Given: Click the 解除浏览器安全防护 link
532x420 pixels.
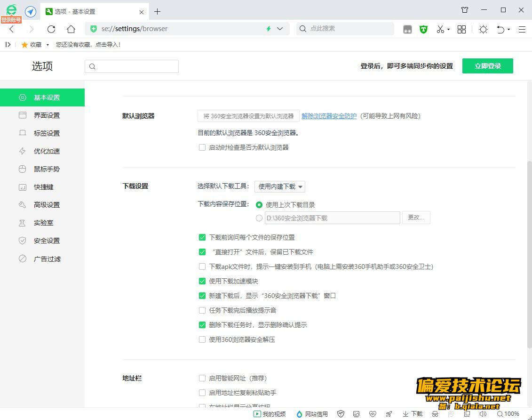Looking at the screenshot, I should (329, 116).
